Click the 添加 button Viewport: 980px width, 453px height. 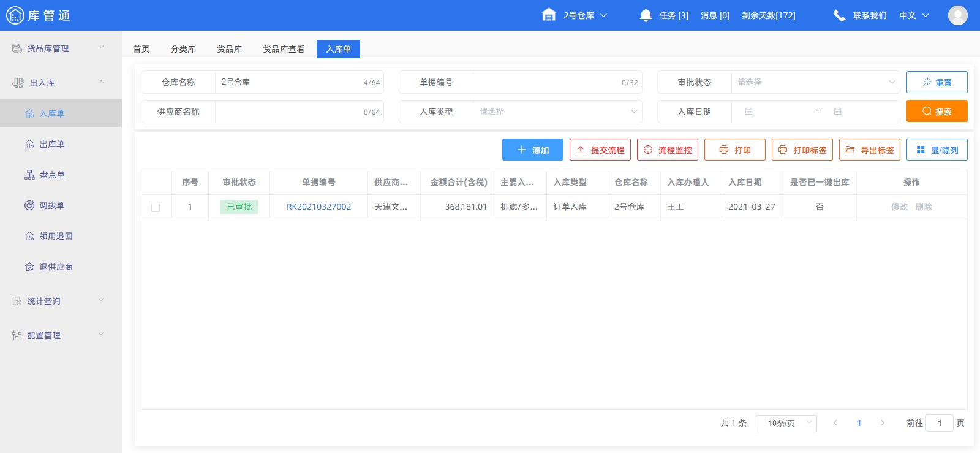[x=533, y=150]
